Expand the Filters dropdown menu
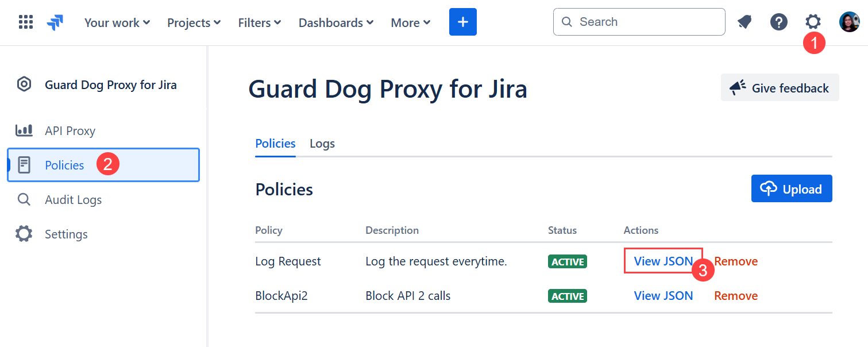 (260, 23)
